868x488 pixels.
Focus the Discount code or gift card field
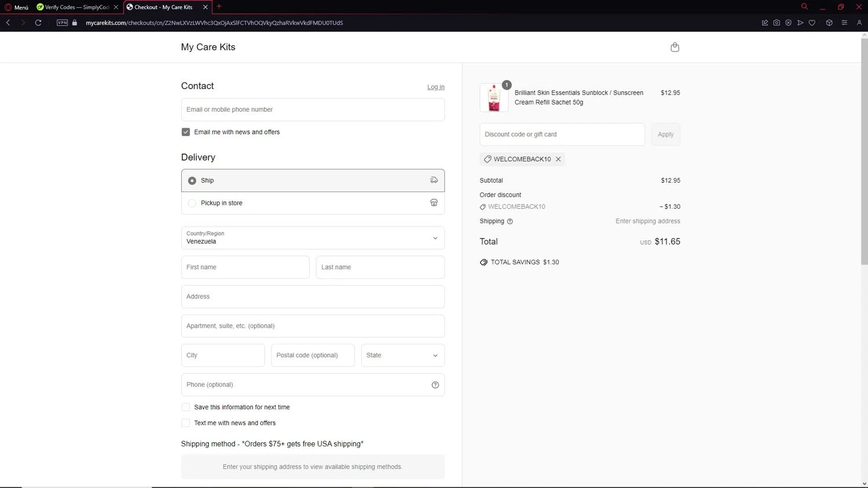[562, 134]
